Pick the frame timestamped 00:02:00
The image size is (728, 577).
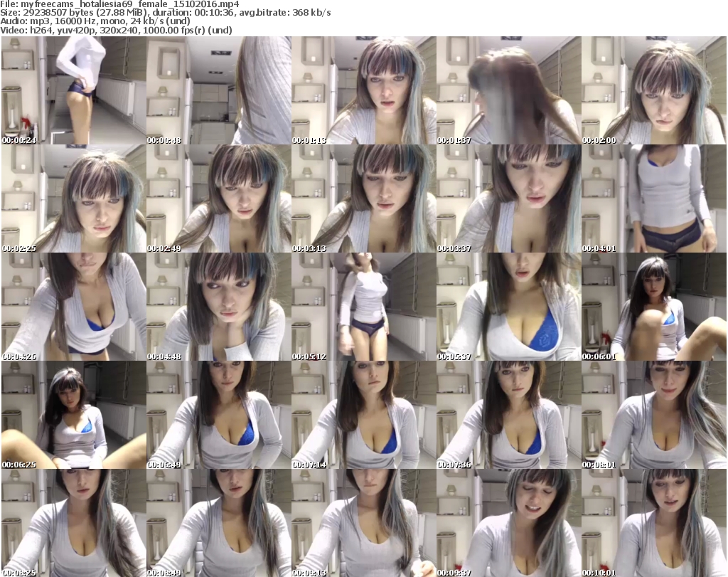(653, 90)
